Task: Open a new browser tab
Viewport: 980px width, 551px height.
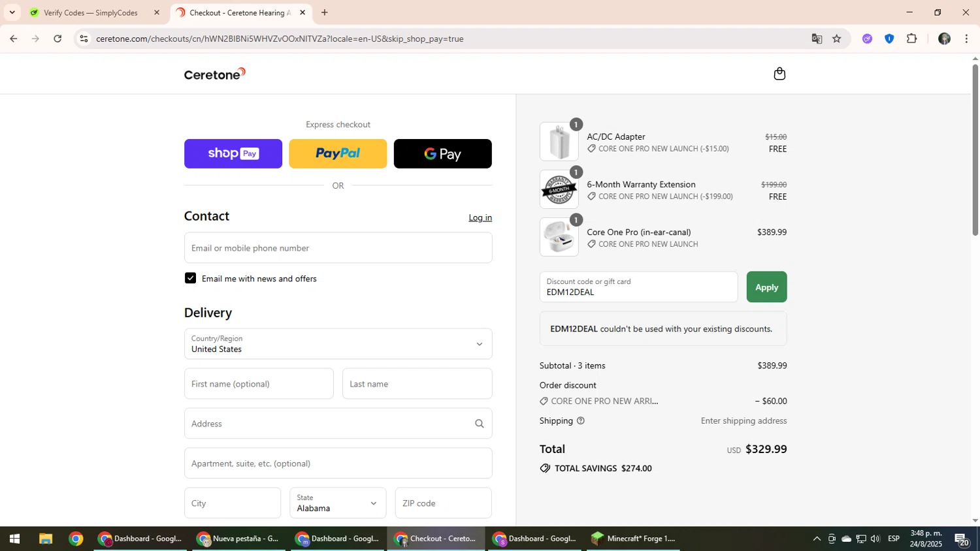Action: (325, 12)
